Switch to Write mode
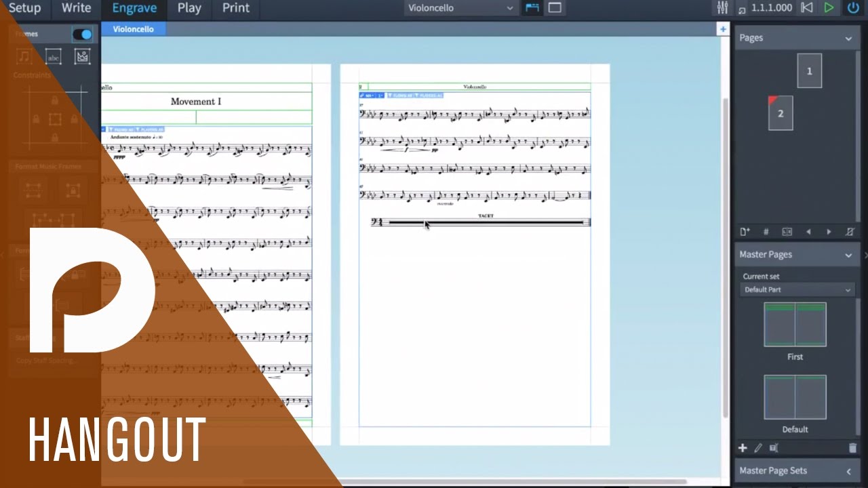868x488 pixels. pyautogui.click(x=76, y=8)
